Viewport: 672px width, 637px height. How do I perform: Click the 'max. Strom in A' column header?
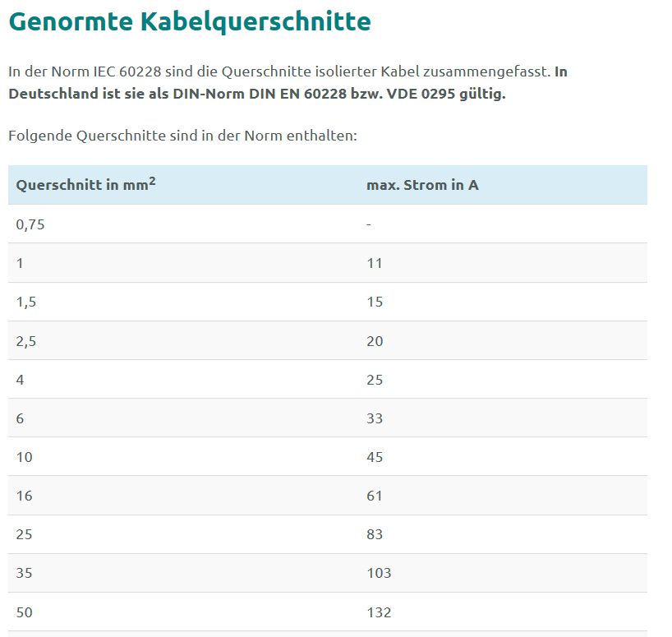point(422,185)
